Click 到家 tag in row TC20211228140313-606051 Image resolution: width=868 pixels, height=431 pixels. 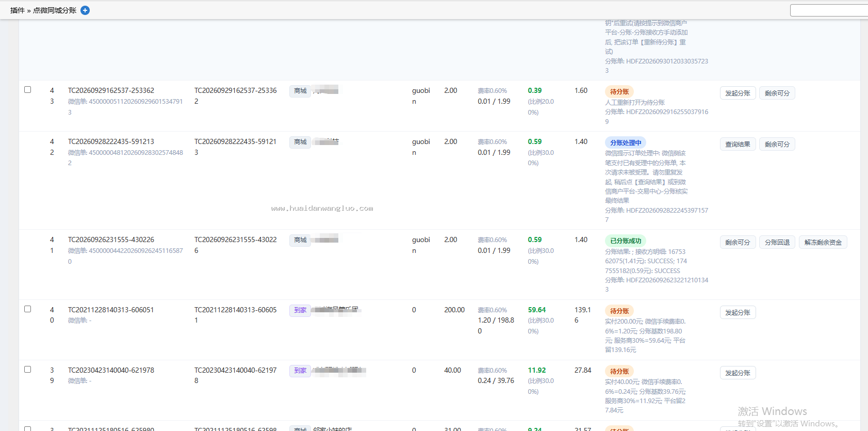click(x=300, y=311)
